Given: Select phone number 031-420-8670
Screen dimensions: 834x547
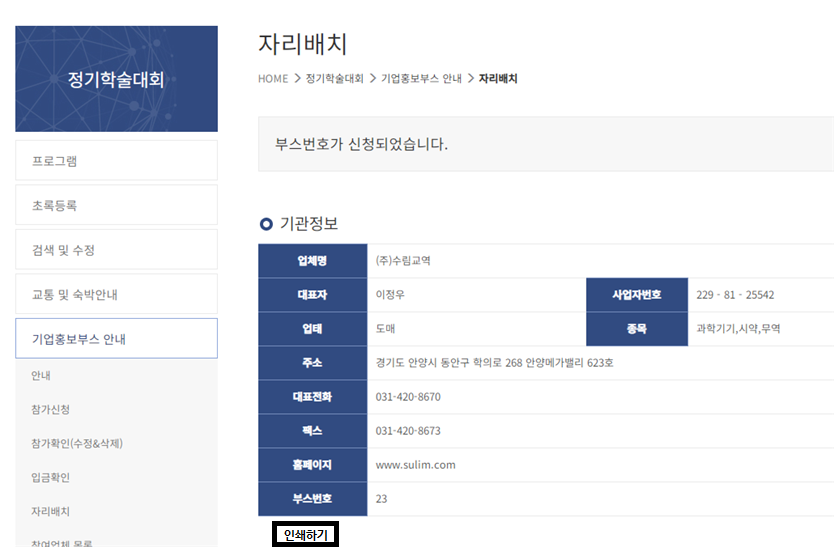Looking at the screenshot, I should point(408,397).
